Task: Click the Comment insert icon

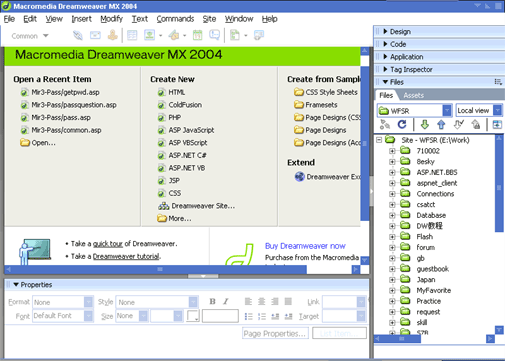Action: coord(214,35)
